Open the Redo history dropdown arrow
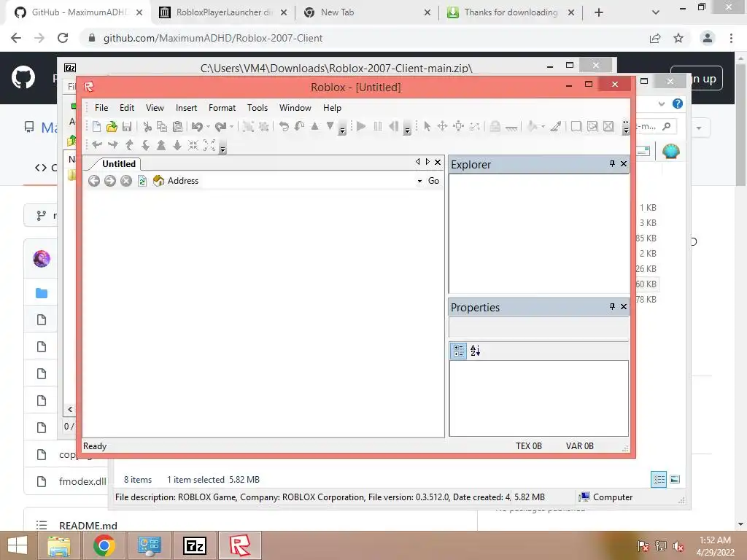747x560 pixels. [231, 126]
